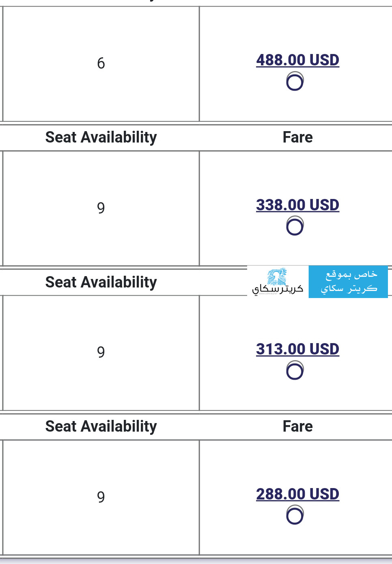
Task: Select the radio button under 488.00 USD
Action: (x=295, y=81)
